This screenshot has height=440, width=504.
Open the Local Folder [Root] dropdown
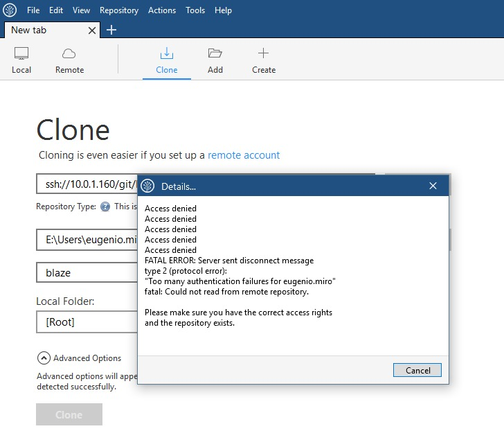point(87,322)
